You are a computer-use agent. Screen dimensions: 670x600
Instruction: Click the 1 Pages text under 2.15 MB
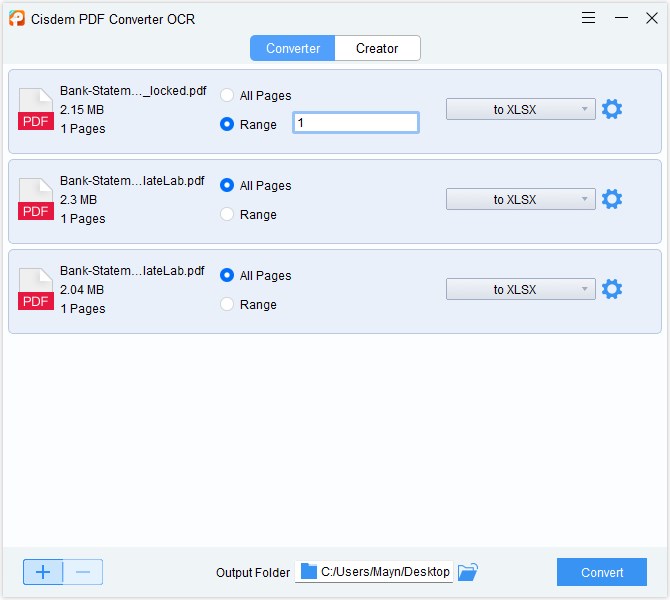click(x=82, y=129)
